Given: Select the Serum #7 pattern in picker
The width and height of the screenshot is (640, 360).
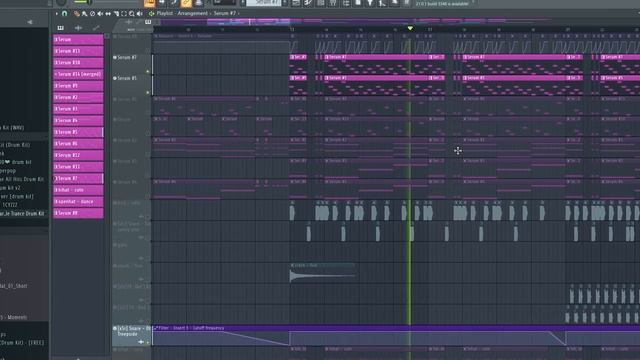Looking at the screenshot, I should point(78,178).
